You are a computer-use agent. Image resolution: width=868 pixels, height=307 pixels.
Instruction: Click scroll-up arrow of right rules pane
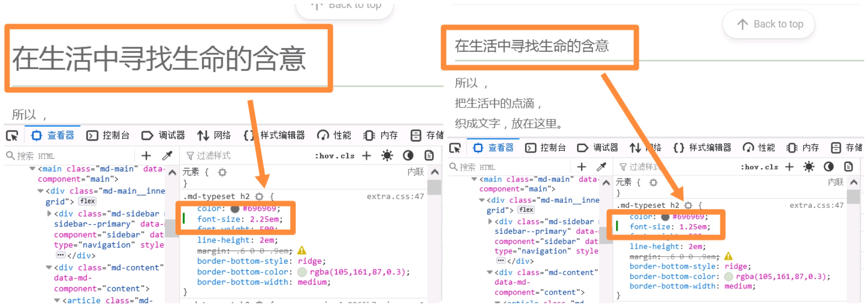[x=854, y=183]
